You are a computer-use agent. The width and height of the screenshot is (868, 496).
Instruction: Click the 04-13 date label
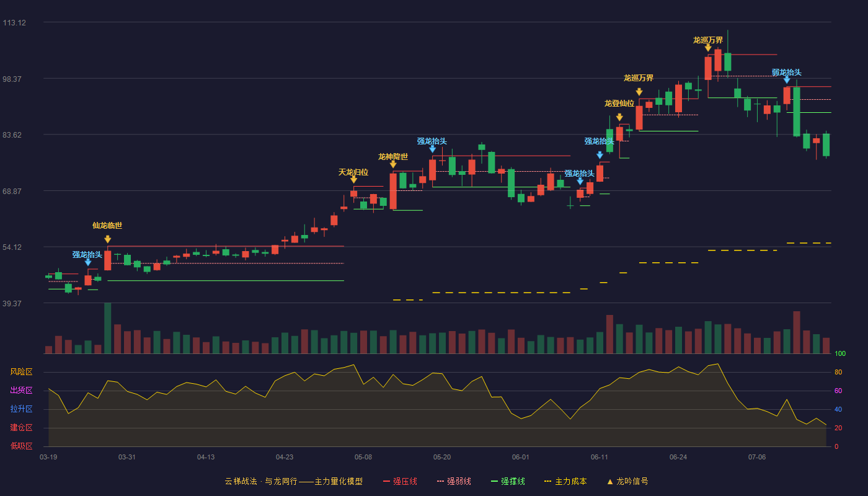pos(206,457)
